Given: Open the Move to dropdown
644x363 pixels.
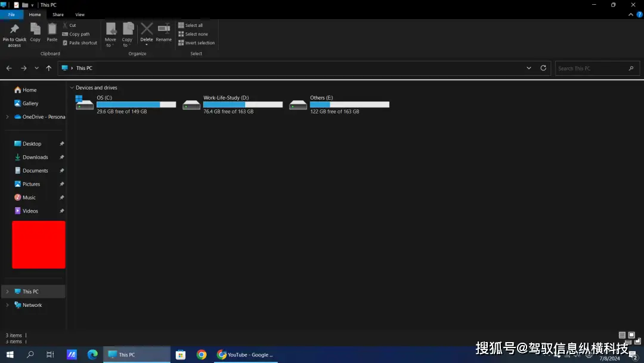Looking at the screenshot, I should pyautogui.click(x=110, y=34).
